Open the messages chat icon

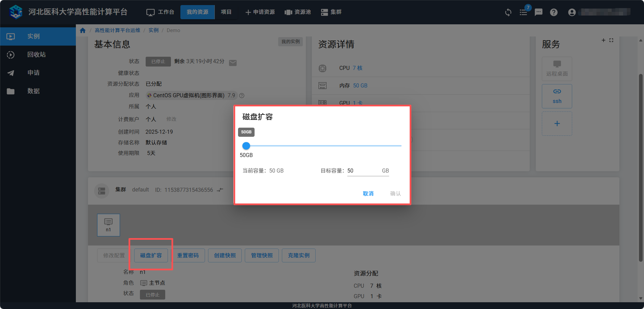pyautogui.click(x=538, y=12)
